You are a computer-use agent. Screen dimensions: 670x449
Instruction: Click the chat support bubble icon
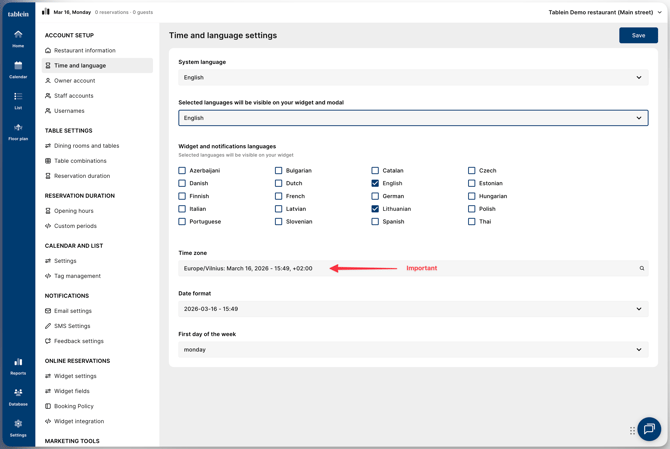(649, 429)
